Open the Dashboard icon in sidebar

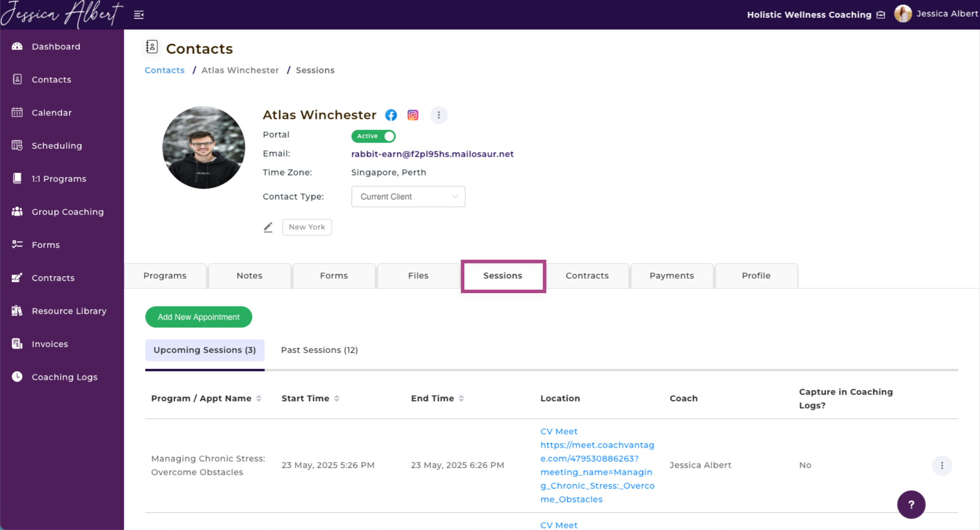pos(17,46)
